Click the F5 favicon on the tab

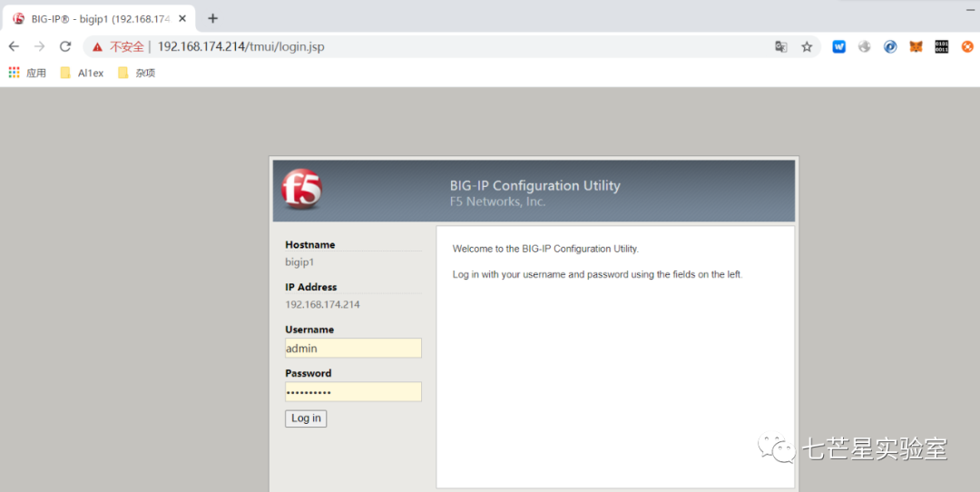19,19
